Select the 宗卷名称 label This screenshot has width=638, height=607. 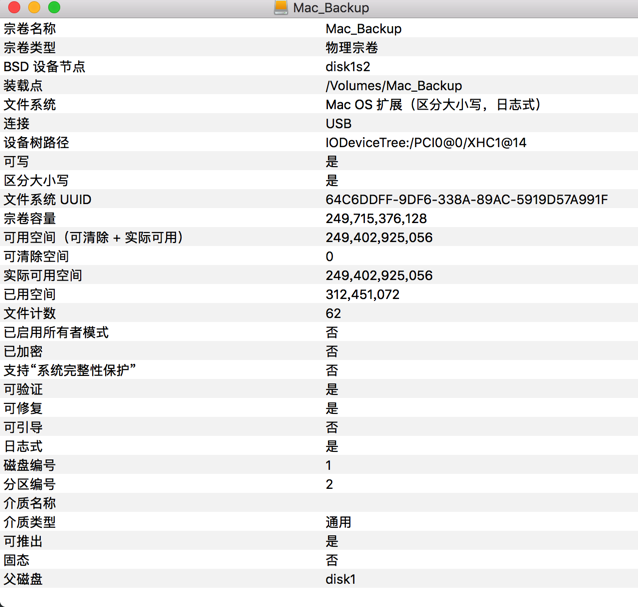[x=30, y=29]
